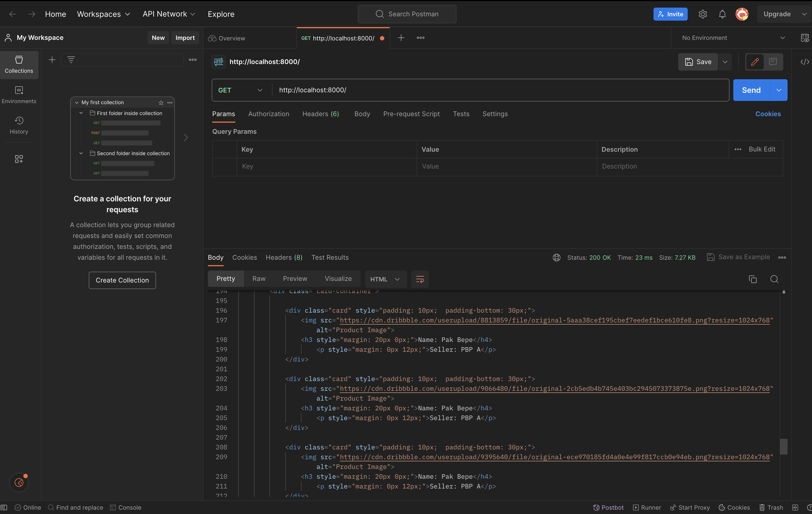Open the Postman Console
The image size is (812, 514).
tap(125, 507)
